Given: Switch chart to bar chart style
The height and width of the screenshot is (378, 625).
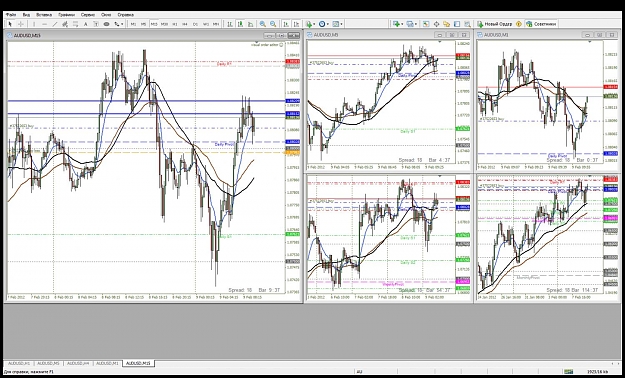Looking at the screenshot, I should pos(230,24).
